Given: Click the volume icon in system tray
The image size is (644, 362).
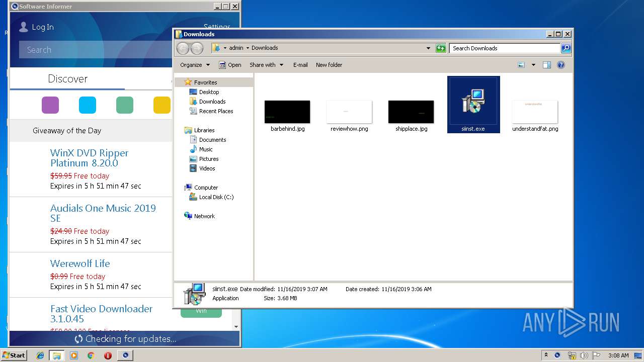Looking at the screenshot, I should (584, 355).
